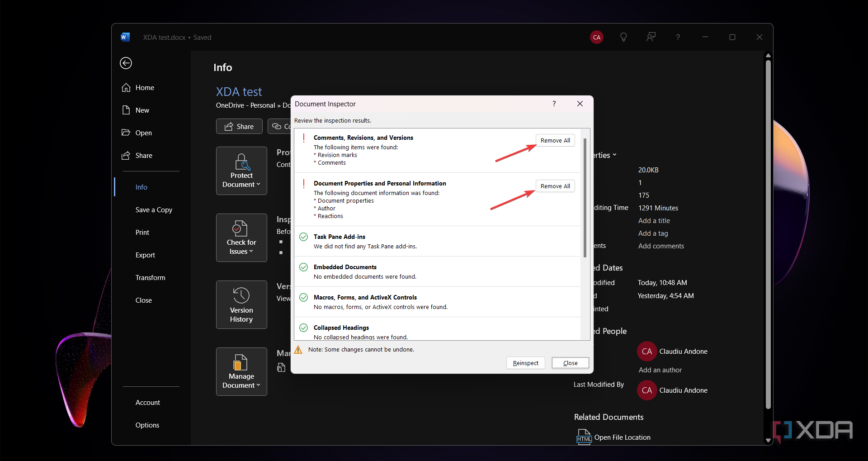Click the Reinspect button
Viewport: 868px width, 461px height.
point(526,363)
